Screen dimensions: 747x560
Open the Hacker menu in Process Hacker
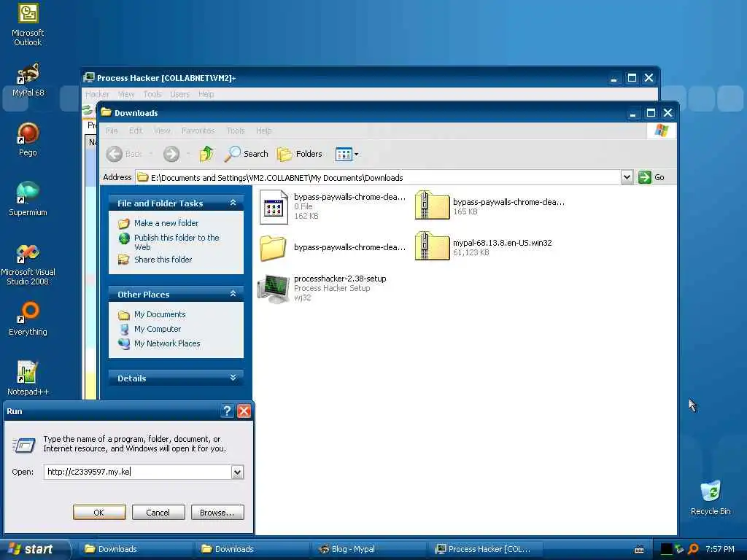(97, 94)
